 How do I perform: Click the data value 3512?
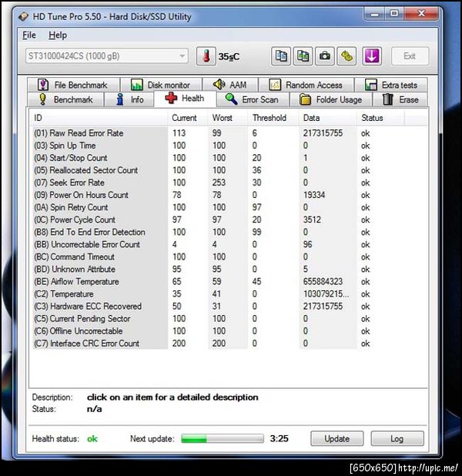pyautogui.click(x=312, y=220)
